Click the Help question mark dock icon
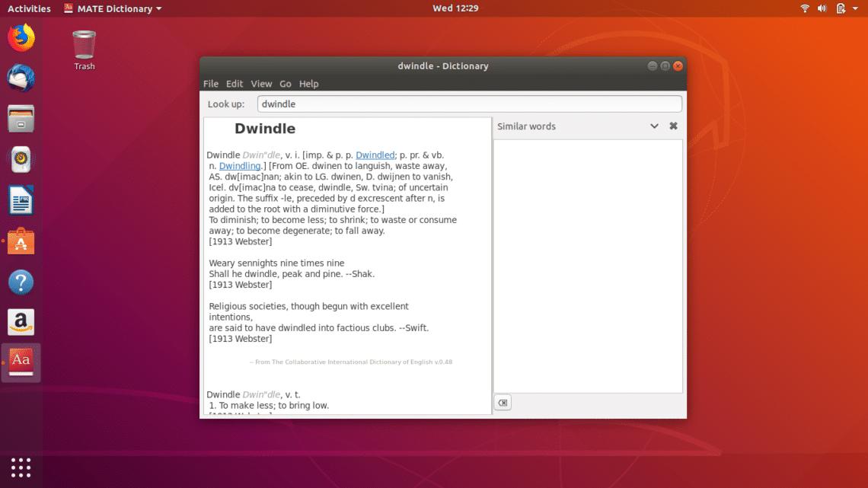This screenshot has height=488, width=868. click(x=21, y=282)
